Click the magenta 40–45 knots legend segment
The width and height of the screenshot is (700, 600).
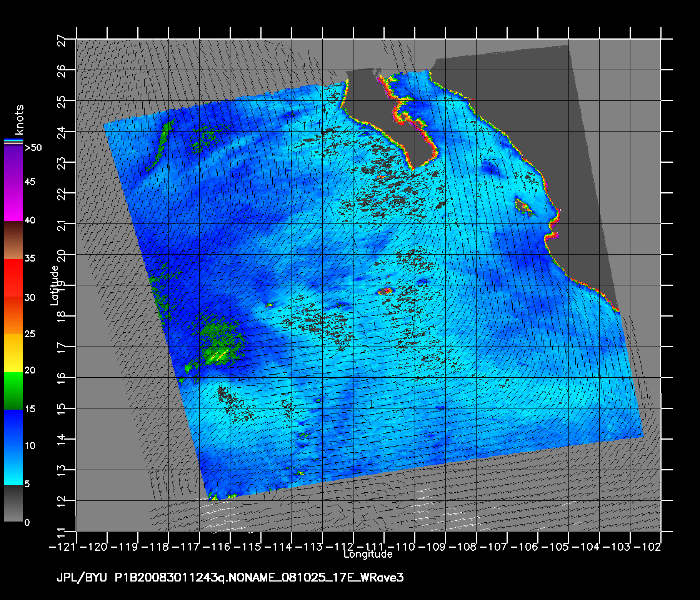click(13, 202)
